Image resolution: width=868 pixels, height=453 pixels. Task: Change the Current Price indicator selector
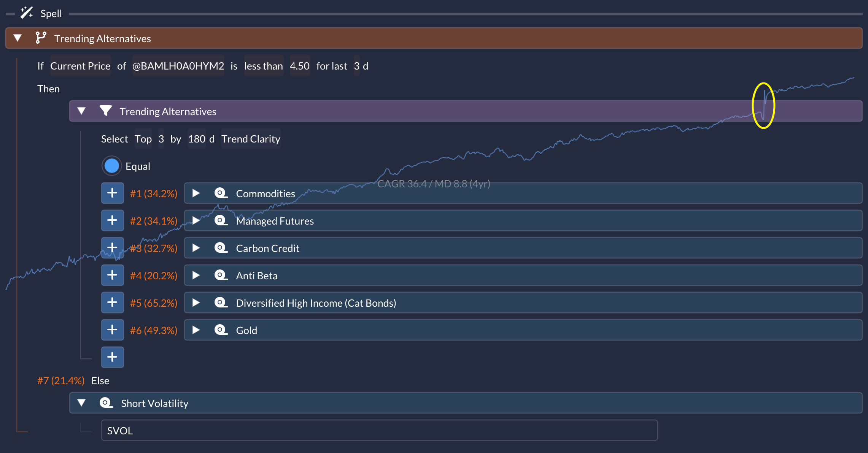80,66
